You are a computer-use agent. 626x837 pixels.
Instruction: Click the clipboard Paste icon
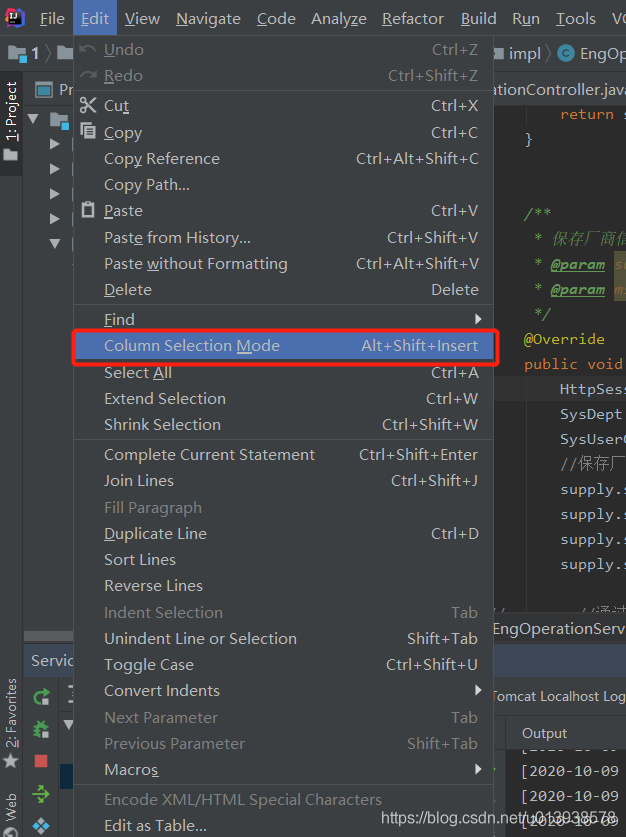click(x=88, y=210)
